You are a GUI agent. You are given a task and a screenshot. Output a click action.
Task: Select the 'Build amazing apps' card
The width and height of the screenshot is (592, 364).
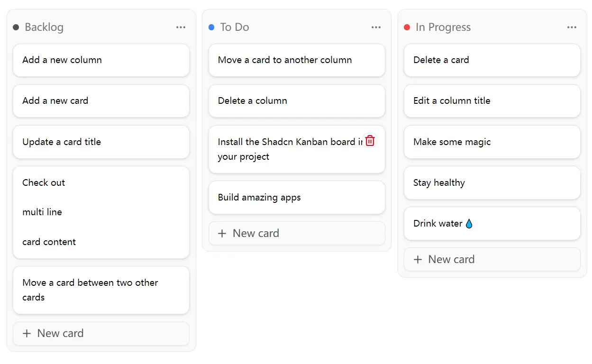[297, 198]
